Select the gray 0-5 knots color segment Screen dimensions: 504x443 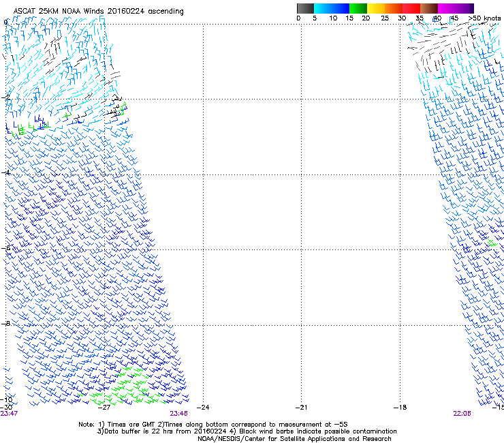tap(305, 8)
